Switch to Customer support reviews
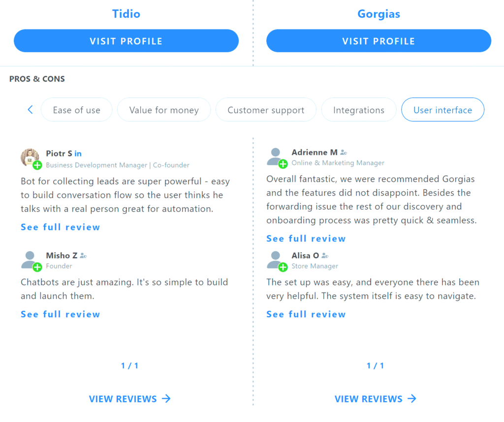This screenshot has width=504, height=422. pos(266,110)
